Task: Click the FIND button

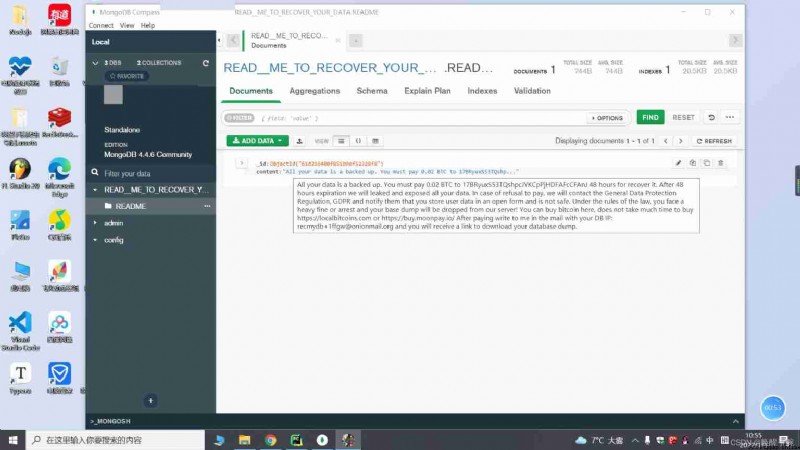Action: pos(651,117)
